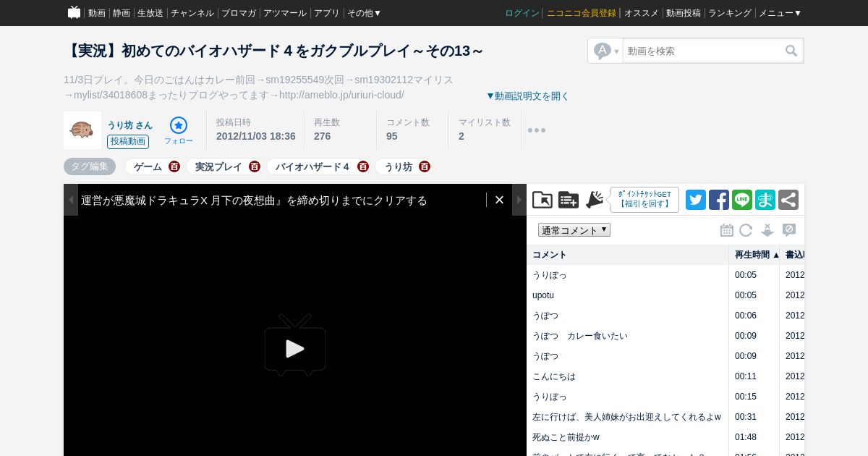Screen dimensions: 868x456
Task: Click the タグ編集 button
Action: point(90,166)
